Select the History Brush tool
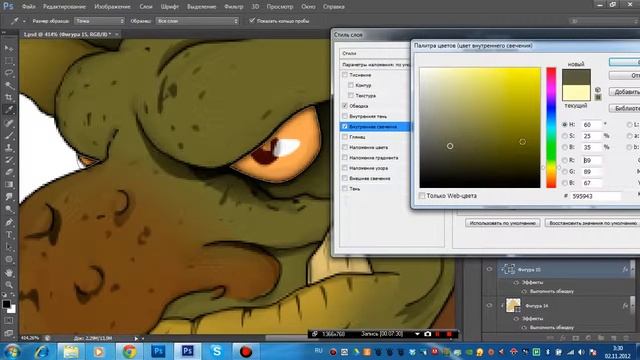Screen dimensions: 640x360 tap(9, 160)
